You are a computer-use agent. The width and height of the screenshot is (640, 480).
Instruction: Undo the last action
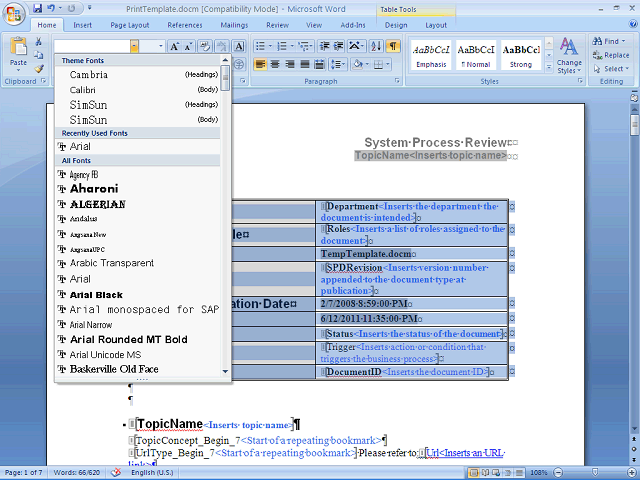[x=51, y=8]
